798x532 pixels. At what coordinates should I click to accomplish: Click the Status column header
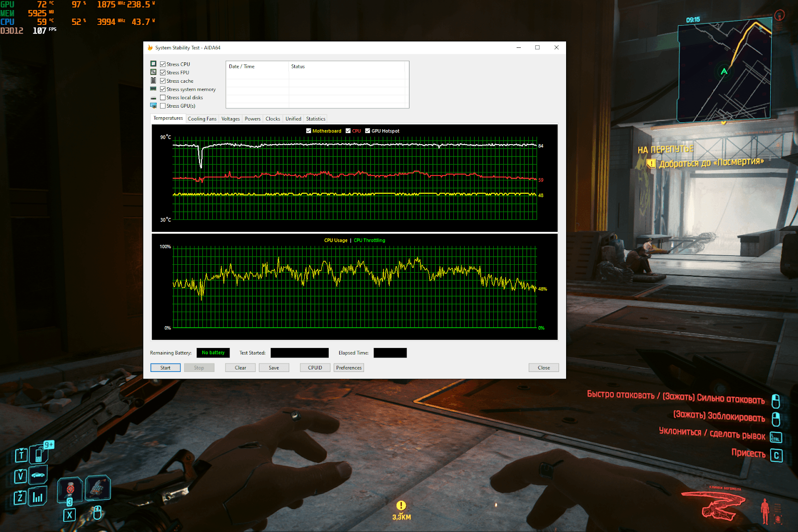point(347,66)
